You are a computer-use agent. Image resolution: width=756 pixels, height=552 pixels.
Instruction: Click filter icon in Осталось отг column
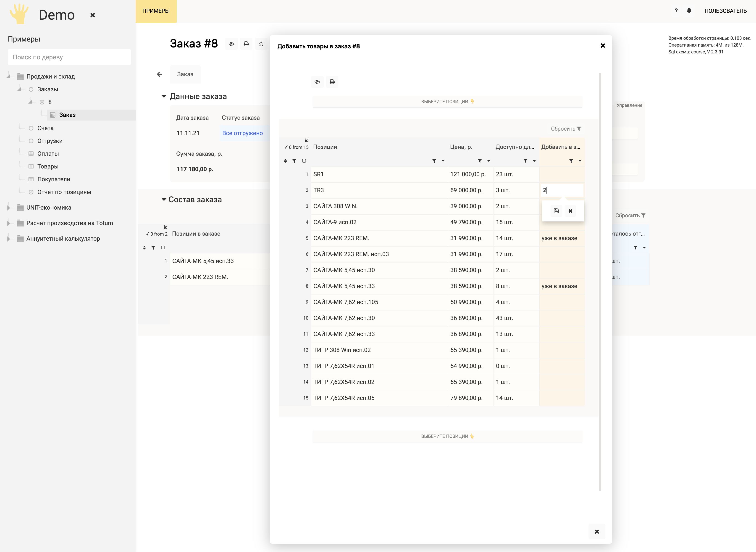[x=635, y=248]
